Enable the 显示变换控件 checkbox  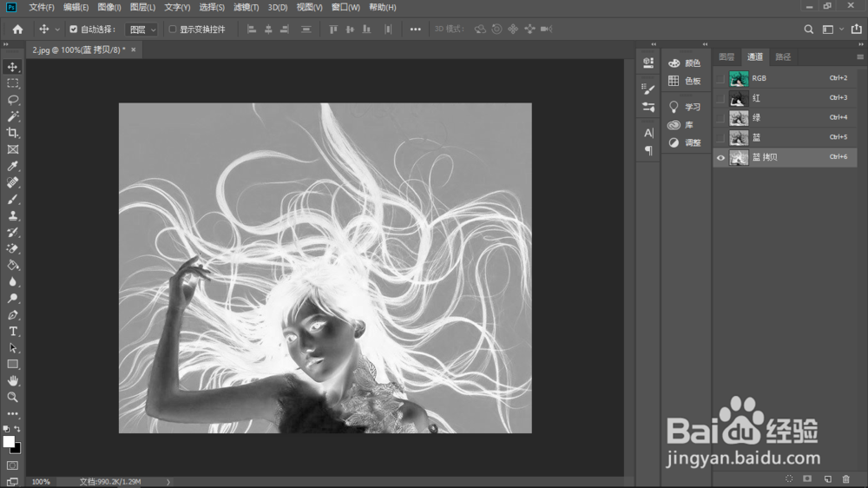(173, 30)
